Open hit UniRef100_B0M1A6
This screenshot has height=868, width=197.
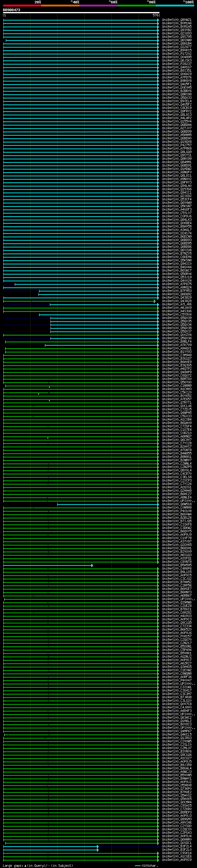(x=176, y=24)
